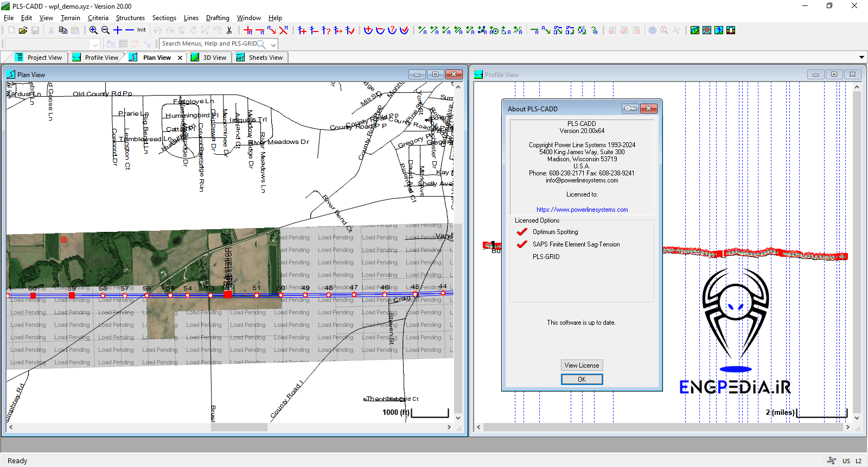868x467 pixels.
Task: Click the green annotation query question icon
Action: 595,30
